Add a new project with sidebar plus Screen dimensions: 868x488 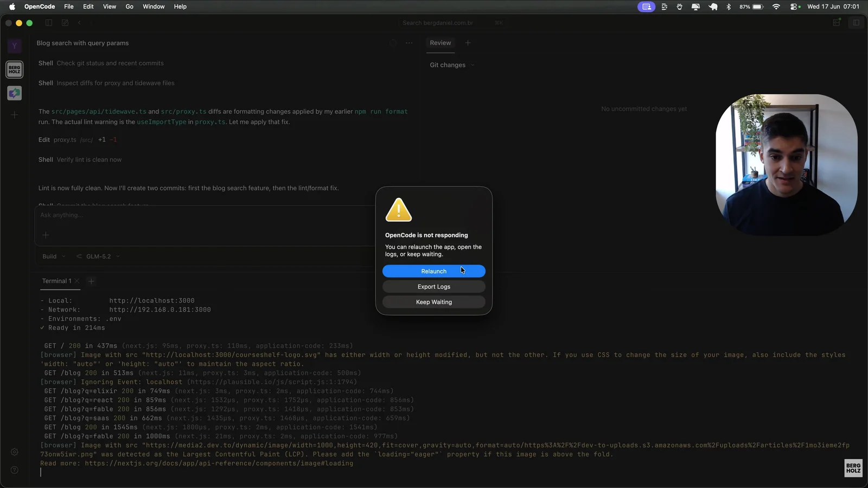coord(15,115)
